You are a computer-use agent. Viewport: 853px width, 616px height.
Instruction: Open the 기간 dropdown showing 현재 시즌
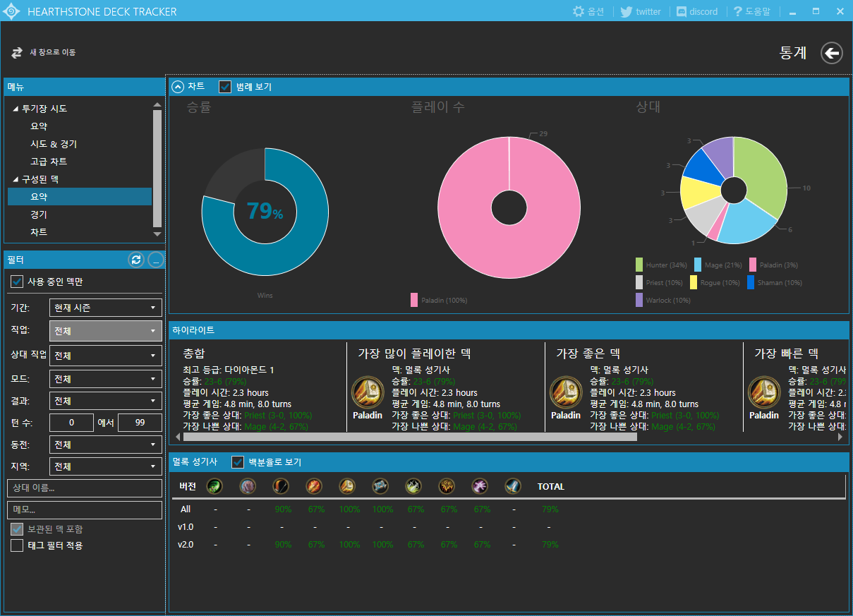(x=106, y=308)
